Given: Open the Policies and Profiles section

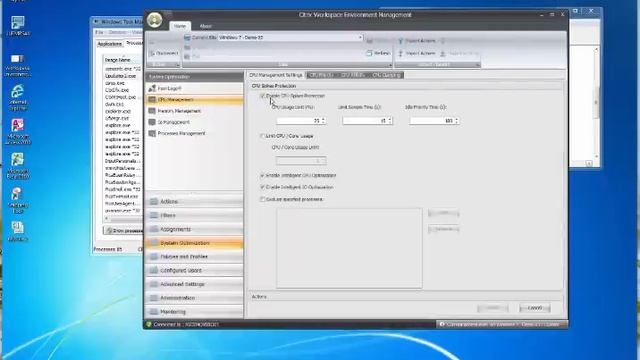Looking at the screenshot, I should (194, 257).
